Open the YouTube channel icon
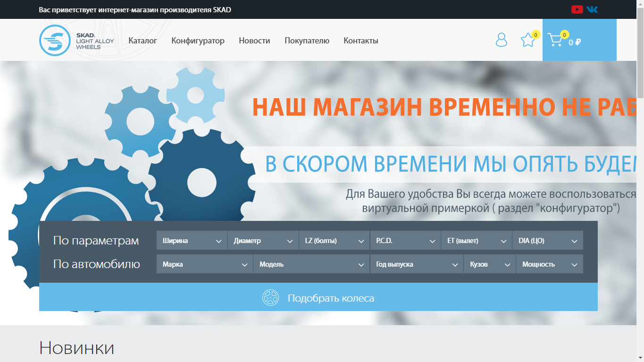The width and height of the screenshot is (644, 362). tap(577, 9)
